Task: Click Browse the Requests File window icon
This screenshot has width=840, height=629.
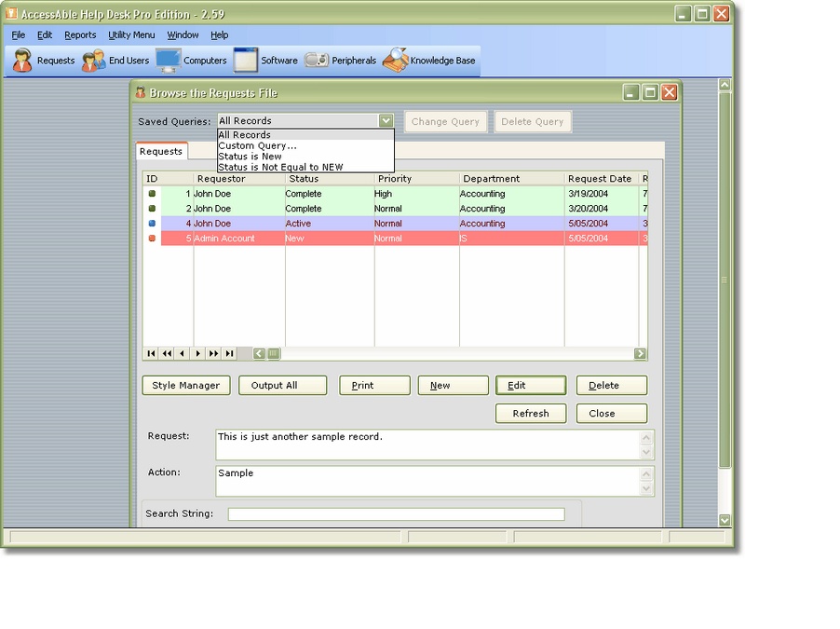Action: [141, 92]
